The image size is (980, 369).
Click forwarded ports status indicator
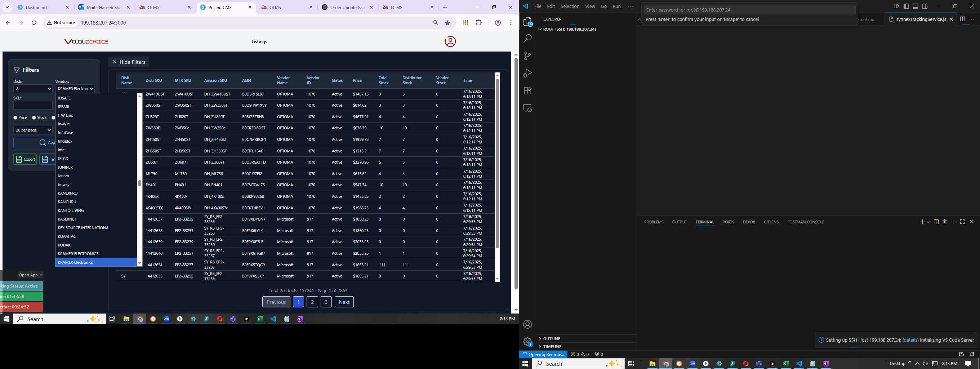click(x=599, y=354)
